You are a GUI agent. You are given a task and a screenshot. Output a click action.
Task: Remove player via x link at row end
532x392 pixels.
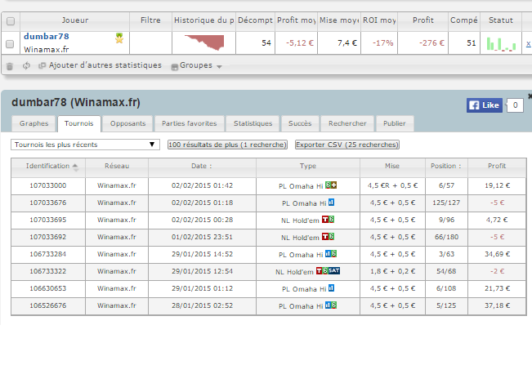pyautogui.click(x=528, y=43)
